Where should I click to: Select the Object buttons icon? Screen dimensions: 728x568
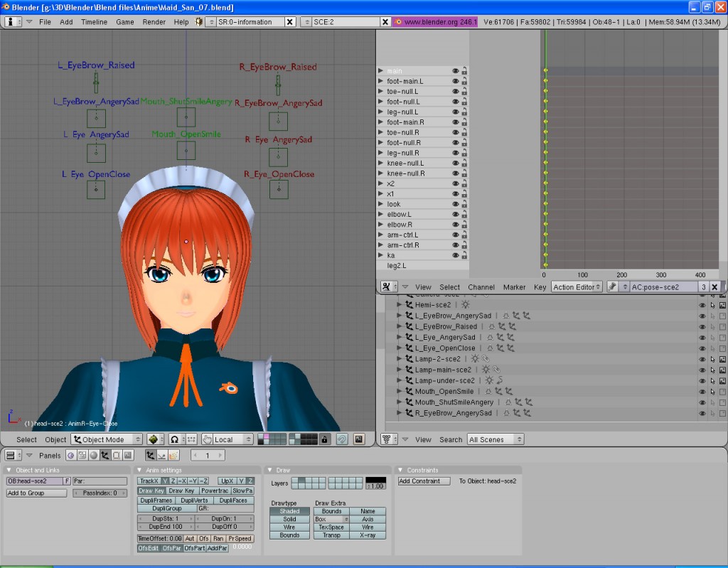coord(105,455)
